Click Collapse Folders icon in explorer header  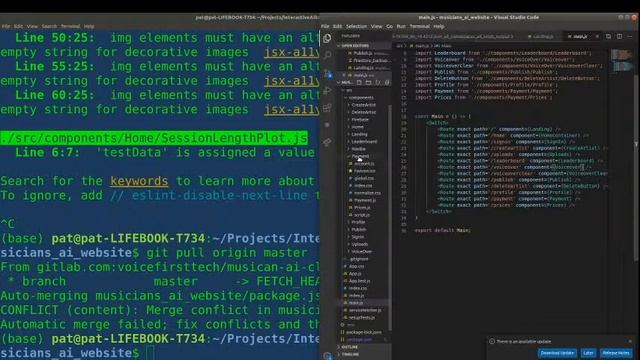coord(387,82)
